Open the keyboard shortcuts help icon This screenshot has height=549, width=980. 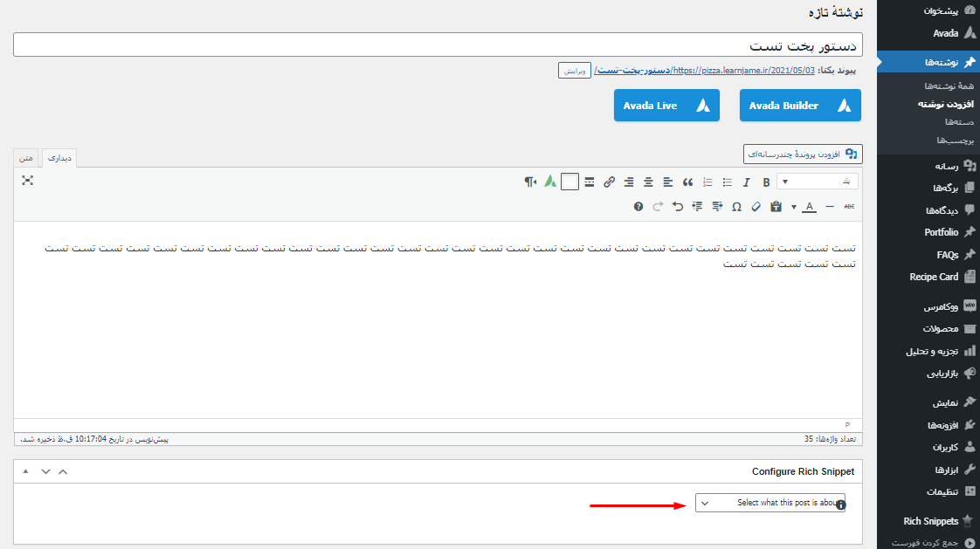click(x=638, y=207)
